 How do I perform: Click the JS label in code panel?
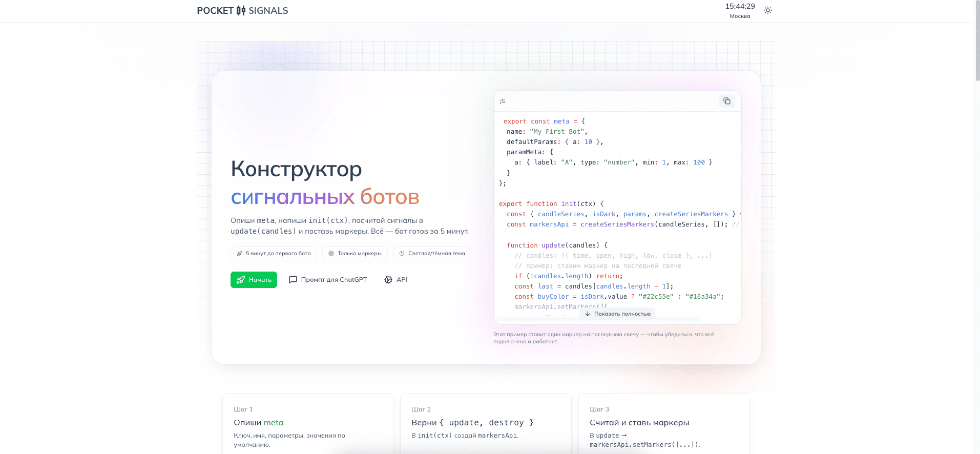coord(503,101)
